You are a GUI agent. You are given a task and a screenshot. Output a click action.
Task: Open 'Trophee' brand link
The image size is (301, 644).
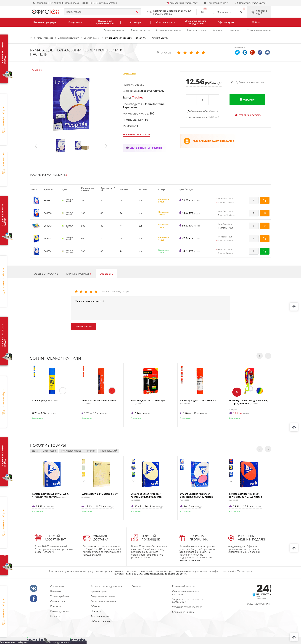[138, 98]
